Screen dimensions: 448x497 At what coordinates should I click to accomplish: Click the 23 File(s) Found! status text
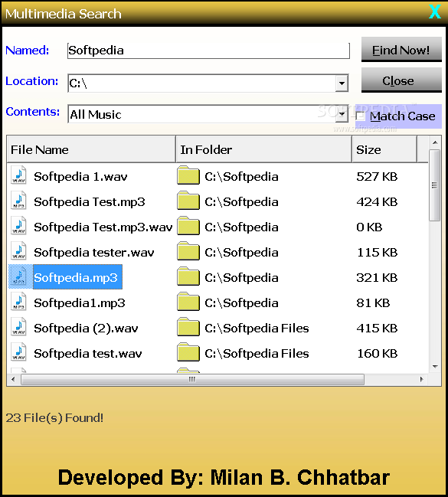point(54,418)
